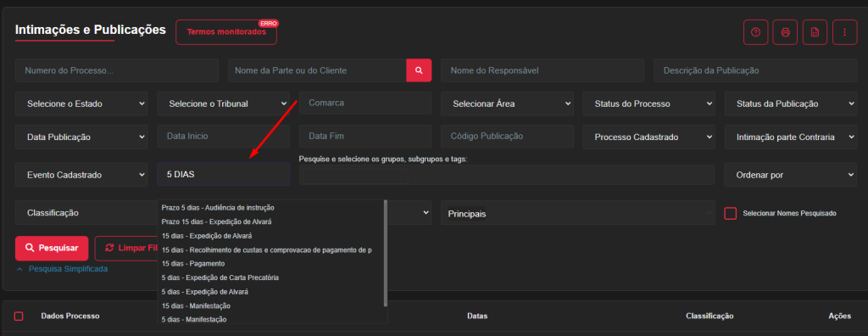Click the Ações column header
The width and height of the screenshot is (868, 336).
pos(840,316)
